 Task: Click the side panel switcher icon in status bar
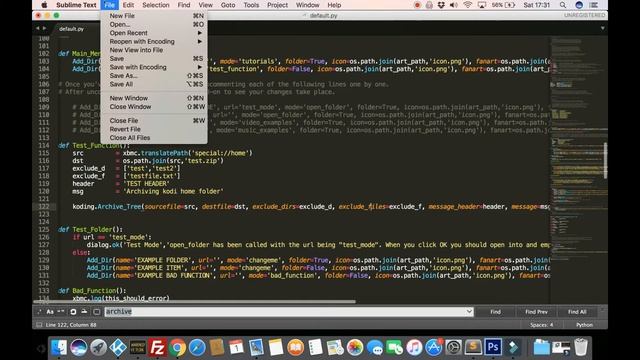pyautogui.click(x=39, y=325)
